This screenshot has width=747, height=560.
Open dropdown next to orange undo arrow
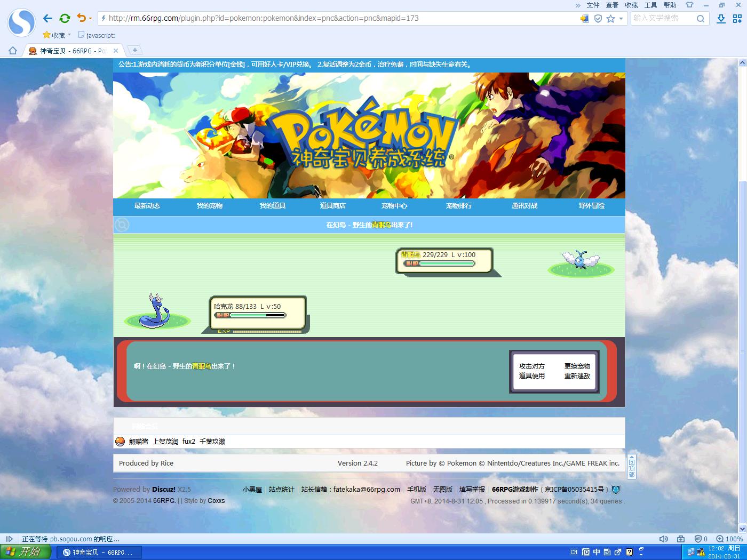pos(90,19)
